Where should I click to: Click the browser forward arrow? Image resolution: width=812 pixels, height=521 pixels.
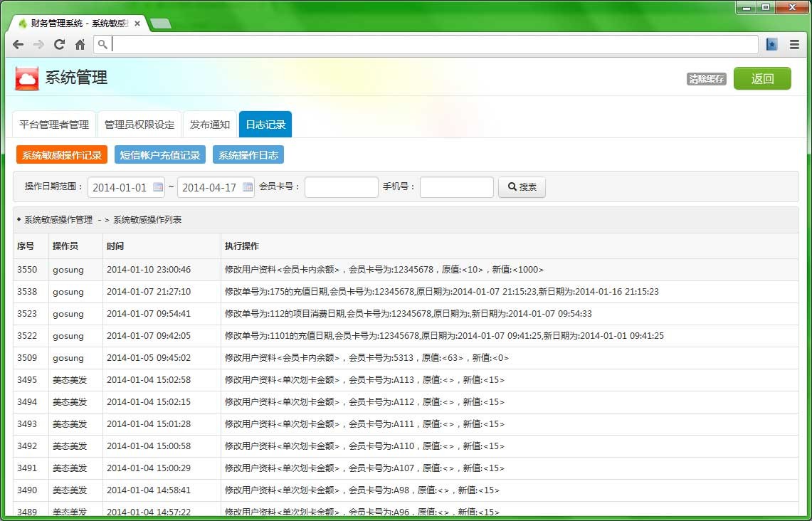click(39, 45)
